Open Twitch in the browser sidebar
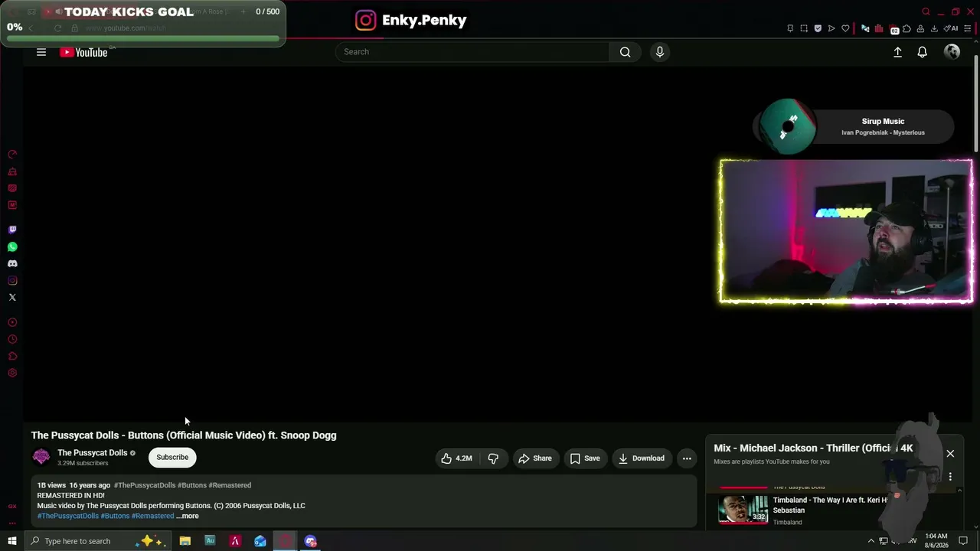 (x=12, y=230)
